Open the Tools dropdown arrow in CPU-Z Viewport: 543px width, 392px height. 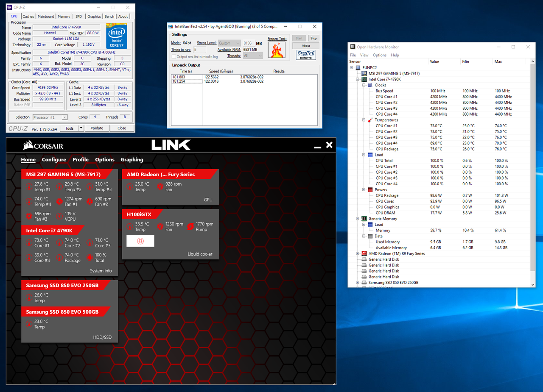point(81,128)
